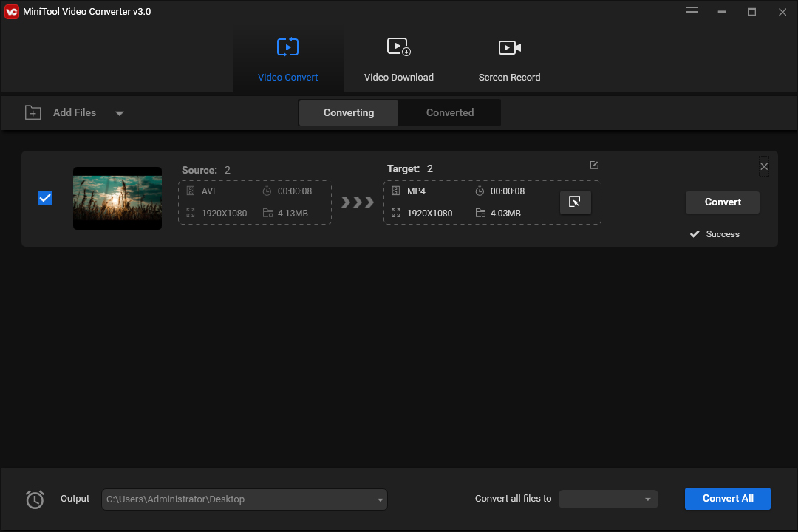Open the Video Convert tab
The width and height of the screenshot is (798, 532).
[x=287, y=60]
